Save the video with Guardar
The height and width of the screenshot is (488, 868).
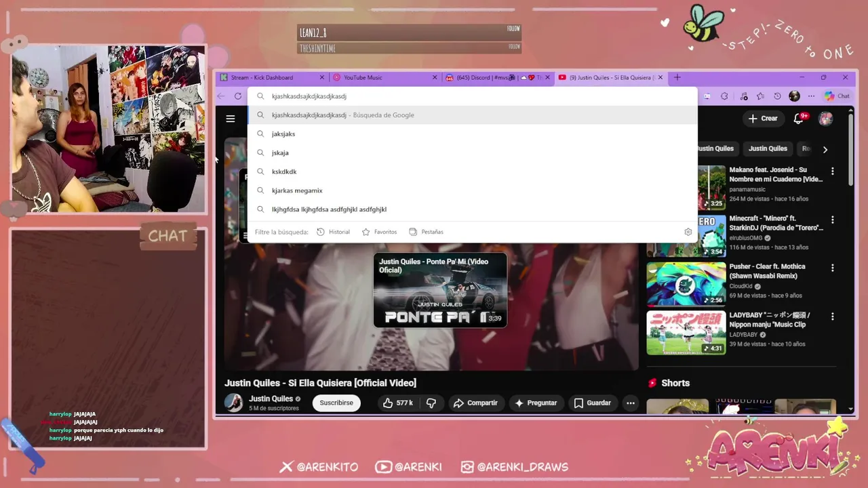point(592,403)
